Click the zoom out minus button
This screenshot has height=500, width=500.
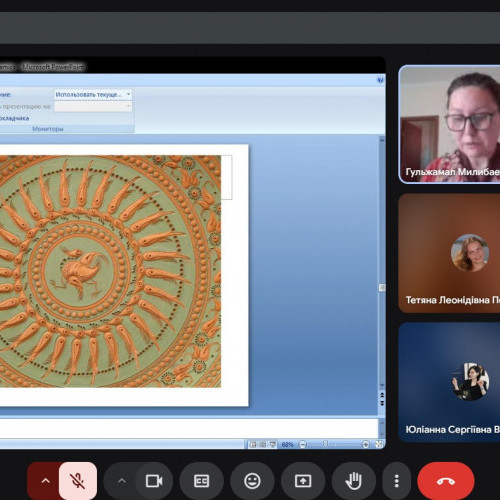coord(302,444)
